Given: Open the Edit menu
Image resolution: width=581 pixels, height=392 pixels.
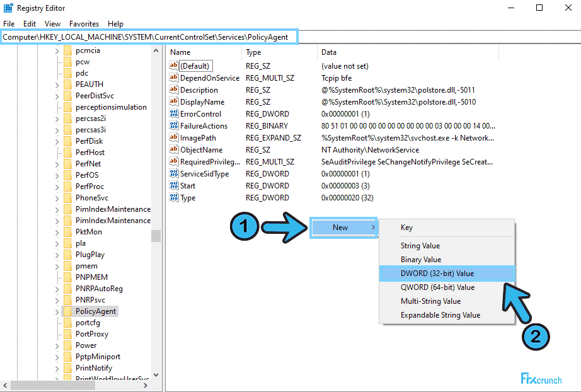Looking at the screenshot, I should pos(30,24).
